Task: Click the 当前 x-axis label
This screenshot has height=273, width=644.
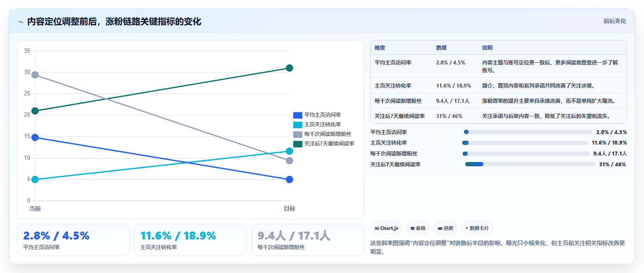Action: pos(35,209)
